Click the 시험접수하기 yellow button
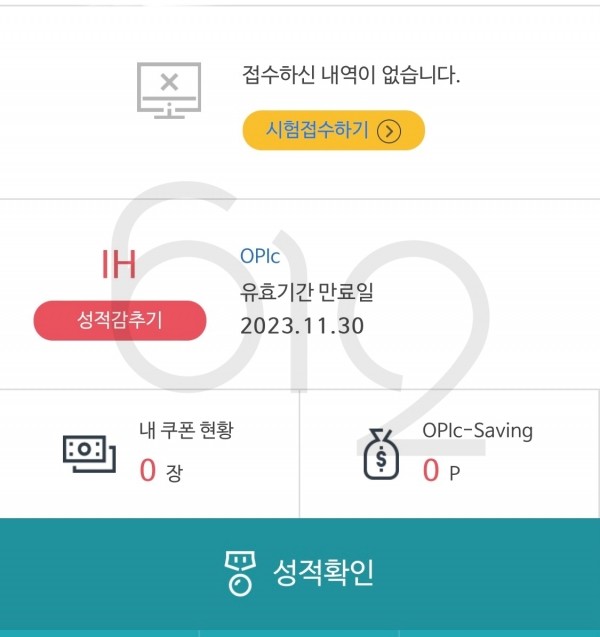This screenshot has height=637, width=600. (x=334, y=130)
